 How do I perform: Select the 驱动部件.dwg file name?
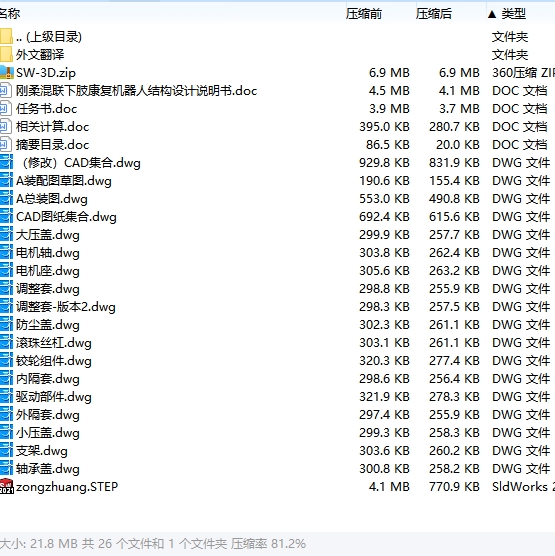pos(54,397)
